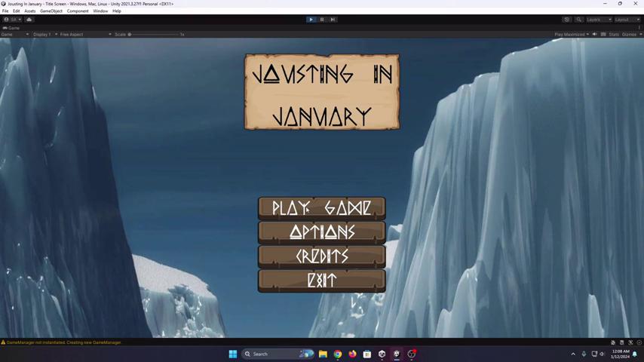Open the Display 1 dropdown
The width and height of the screenshot is (644, 362).
click(x=44, y=35)
